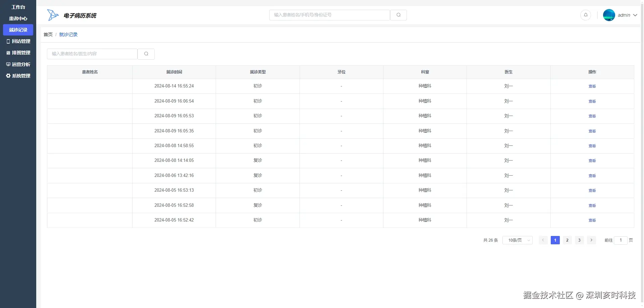Image resolution: width=644 pixels, height=308 pixels.
Task: Click the 前往 page number input
Action: tap(621, 240)
